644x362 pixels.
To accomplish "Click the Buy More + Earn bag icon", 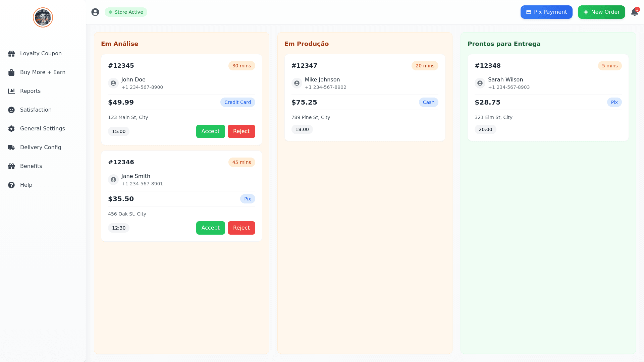I will pos(11,72).
